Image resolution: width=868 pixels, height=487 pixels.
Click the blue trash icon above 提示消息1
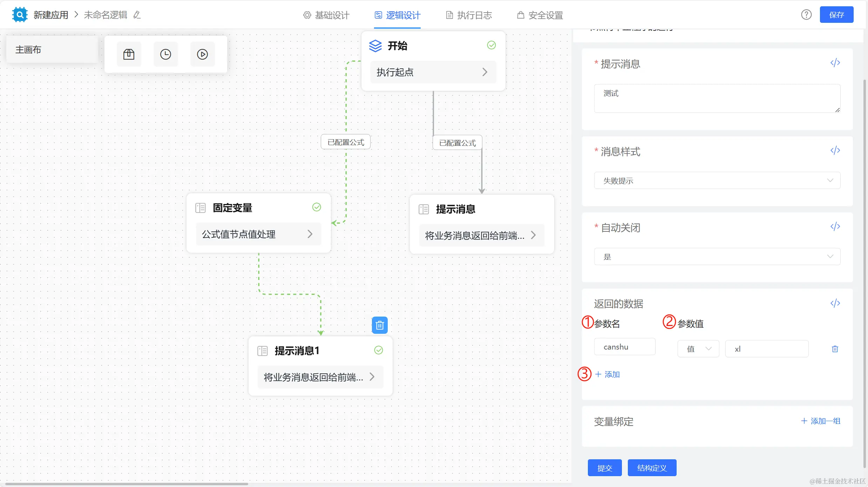click(x=379, y=325)
